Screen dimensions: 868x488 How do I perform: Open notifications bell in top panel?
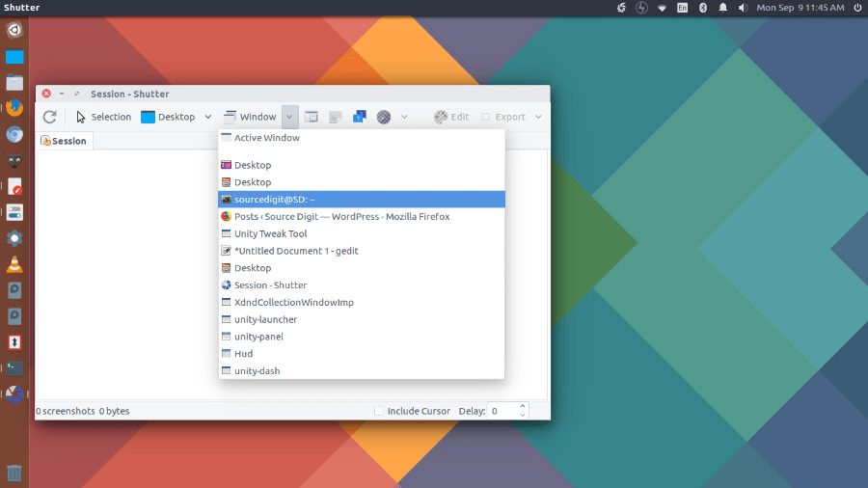click(723, 8)
